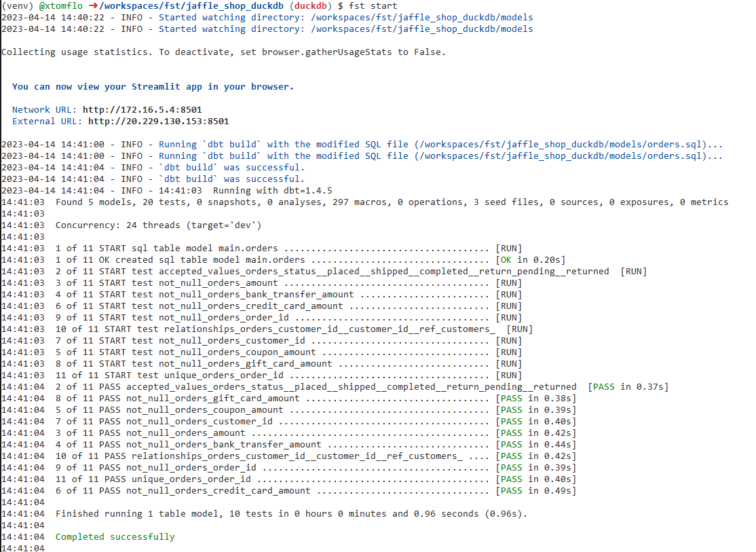
Task: Click '[PASS in 0.38s]' result
Action: 535,398
